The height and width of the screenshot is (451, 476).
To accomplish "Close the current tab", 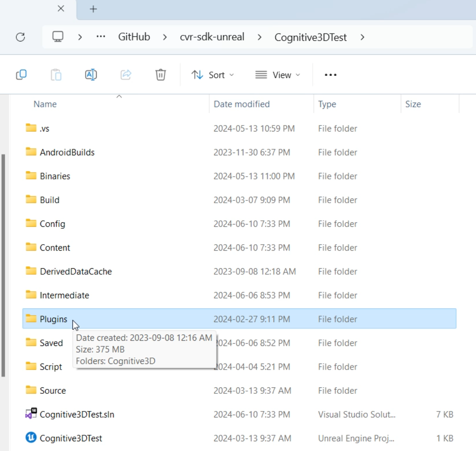I will [x=61, y=9].
